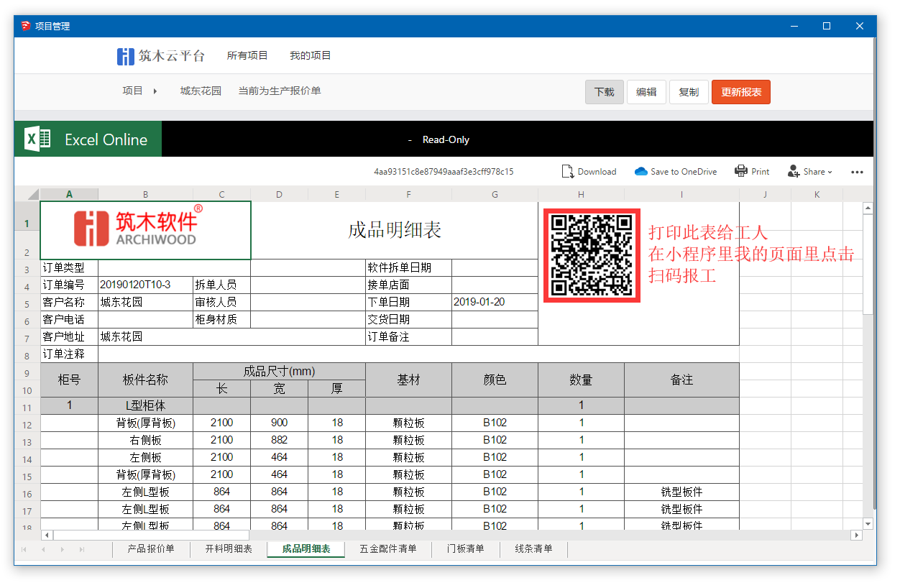Select row 12 header
Screen dimensions: 900x588
tap(27, 423)
